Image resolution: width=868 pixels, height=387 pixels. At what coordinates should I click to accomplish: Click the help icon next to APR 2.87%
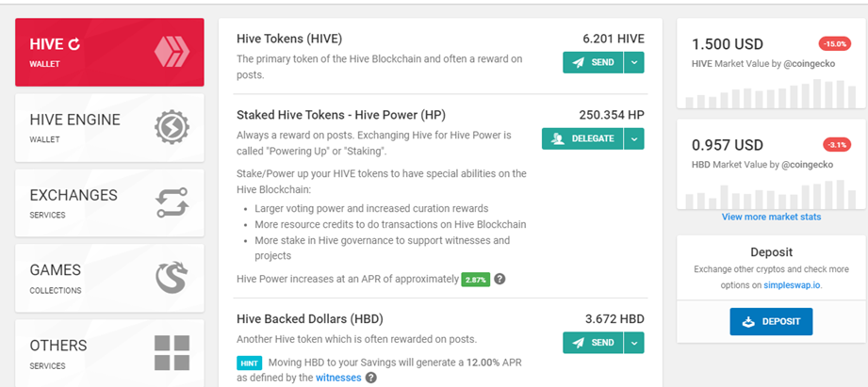500,280
